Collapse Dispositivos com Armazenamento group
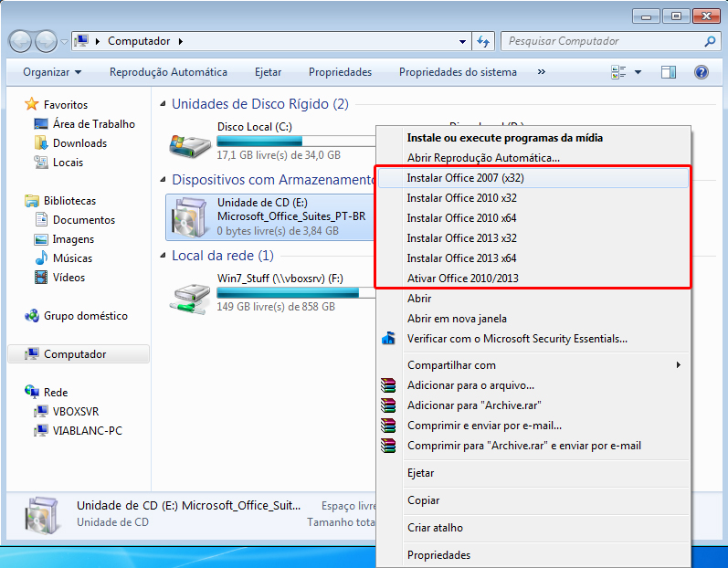The width and height of the screenshot is (728, 568). (163, 180)
